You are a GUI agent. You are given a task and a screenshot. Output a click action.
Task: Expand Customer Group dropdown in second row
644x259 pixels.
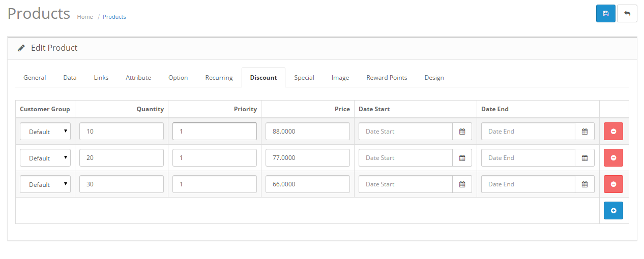[x=45, y=158]
